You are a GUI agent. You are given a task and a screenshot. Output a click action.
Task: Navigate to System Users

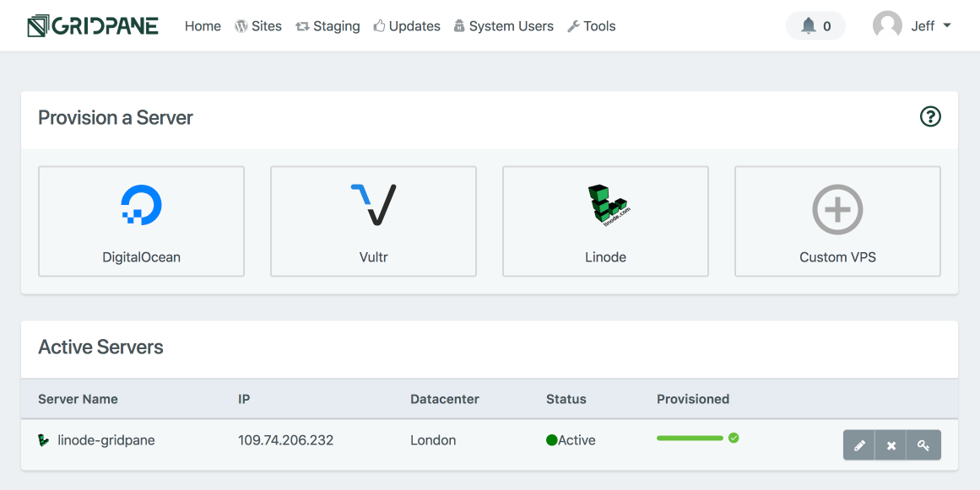click(x=504, y=26)
